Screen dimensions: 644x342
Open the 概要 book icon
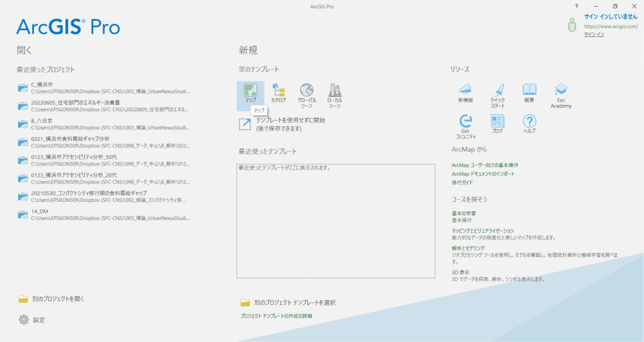[530, 89]
